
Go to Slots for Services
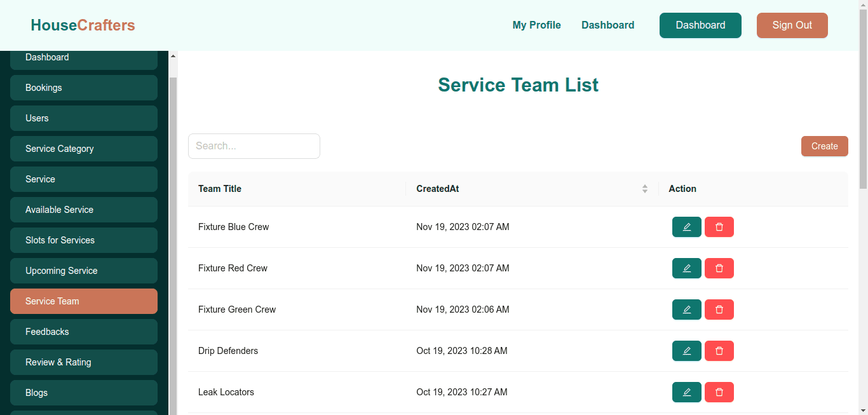[x=83, y=240]
